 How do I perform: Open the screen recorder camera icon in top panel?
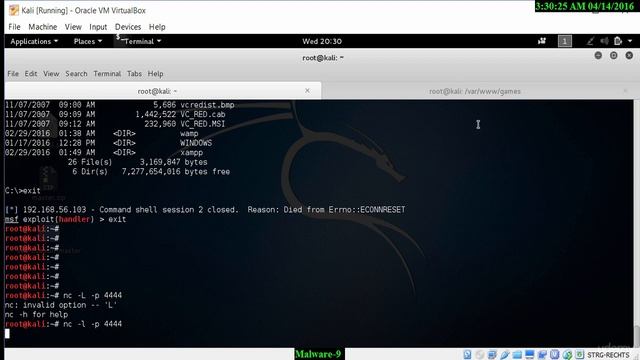[x=542, y=41]
